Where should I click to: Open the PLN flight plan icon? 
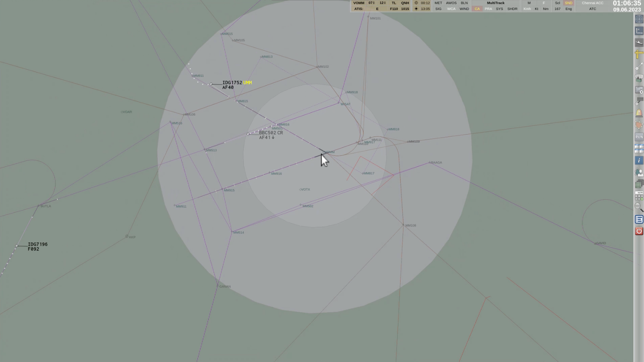639,137
